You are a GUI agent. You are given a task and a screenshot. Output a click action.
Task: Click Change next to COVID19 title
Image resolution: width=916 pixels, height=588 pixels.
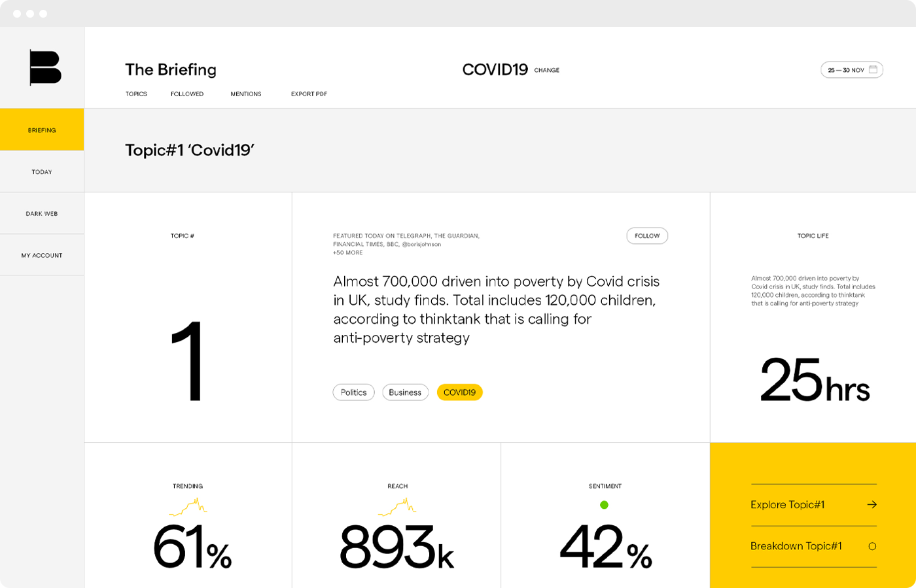tap(546, 71)
